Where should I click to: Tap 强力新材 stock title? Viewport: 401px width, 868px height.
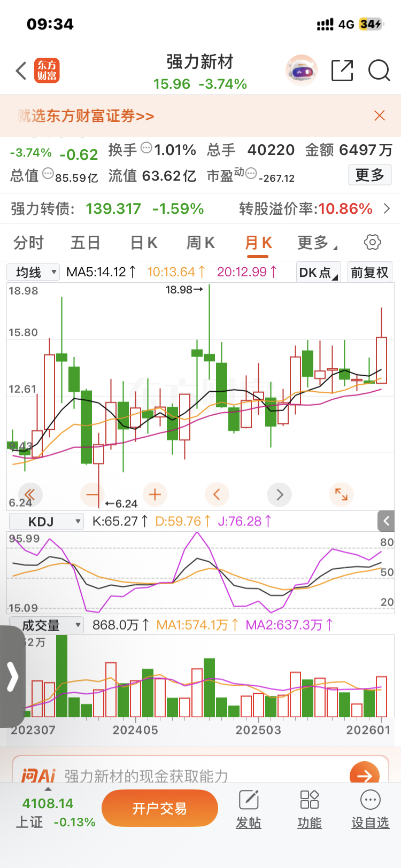tap(200, 62)
